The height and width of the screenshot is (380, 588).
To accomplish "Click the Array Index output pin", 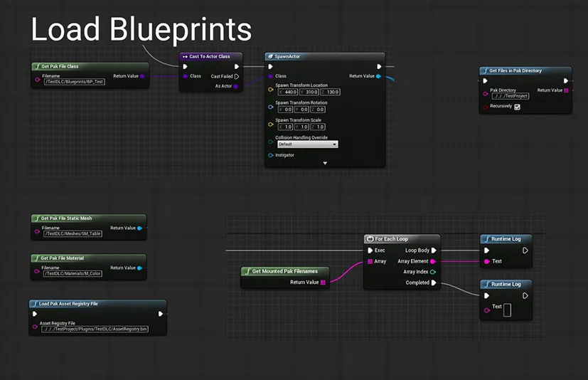I will 433,272.
